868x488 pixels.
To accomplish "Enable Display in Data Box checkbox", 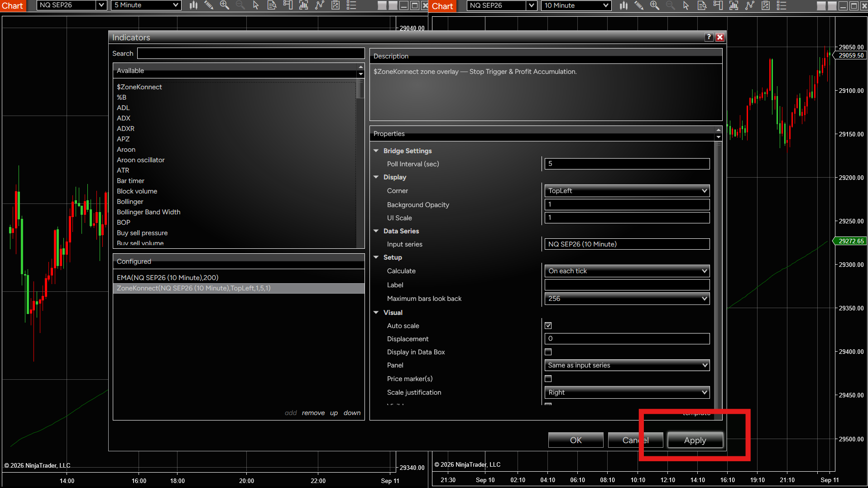I will (548, 352).
